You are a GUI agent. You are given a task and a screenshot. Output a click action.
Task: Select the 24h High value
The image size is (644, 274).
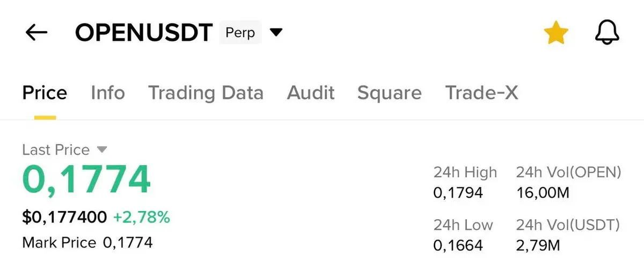(x=458, y=192)
